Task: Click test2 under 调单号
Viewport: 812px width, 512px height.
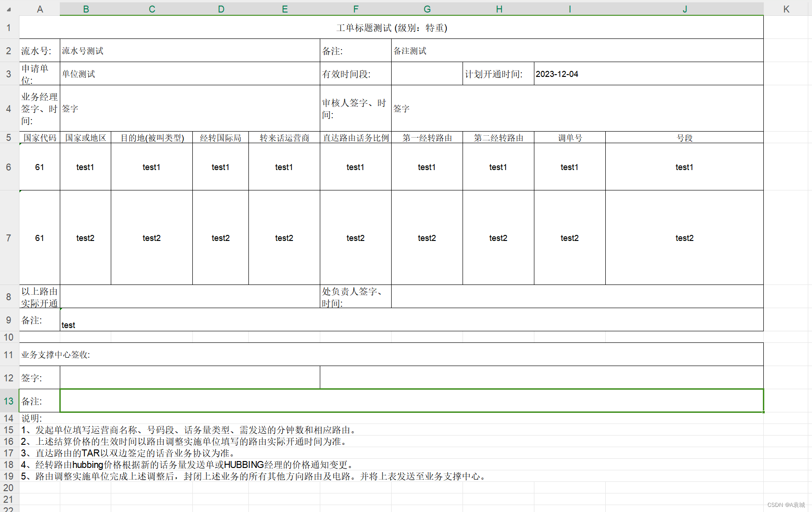Action: click(x=570, y=238)
